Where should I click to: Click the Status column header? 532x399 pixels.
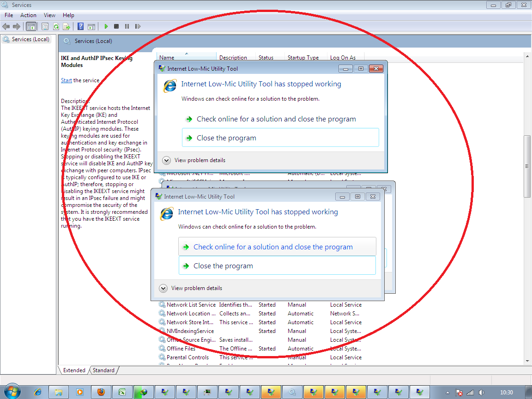coord(270,57)
